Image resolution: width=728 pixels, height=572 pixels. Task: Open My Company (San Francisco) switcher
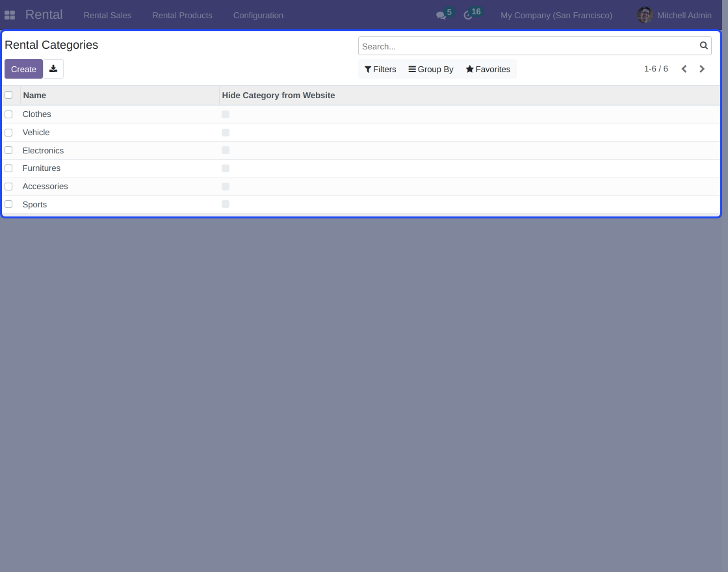(556, 16)
